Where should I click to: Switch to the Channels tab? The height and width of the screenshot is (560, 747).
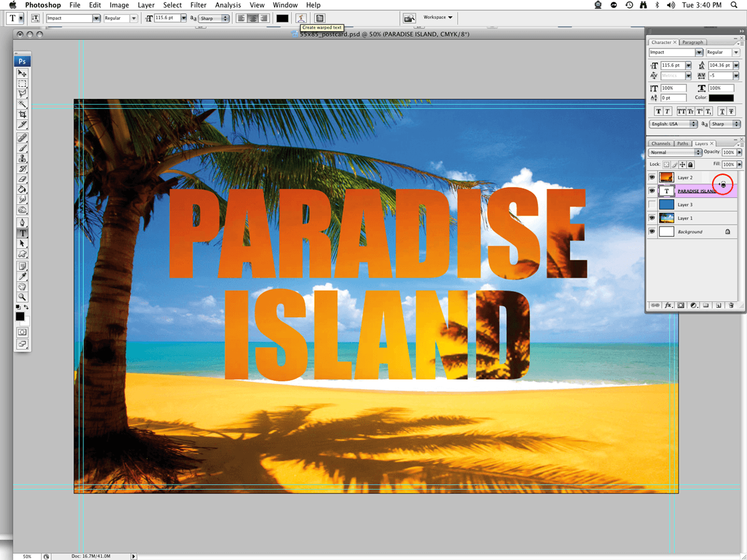[660, 144]
